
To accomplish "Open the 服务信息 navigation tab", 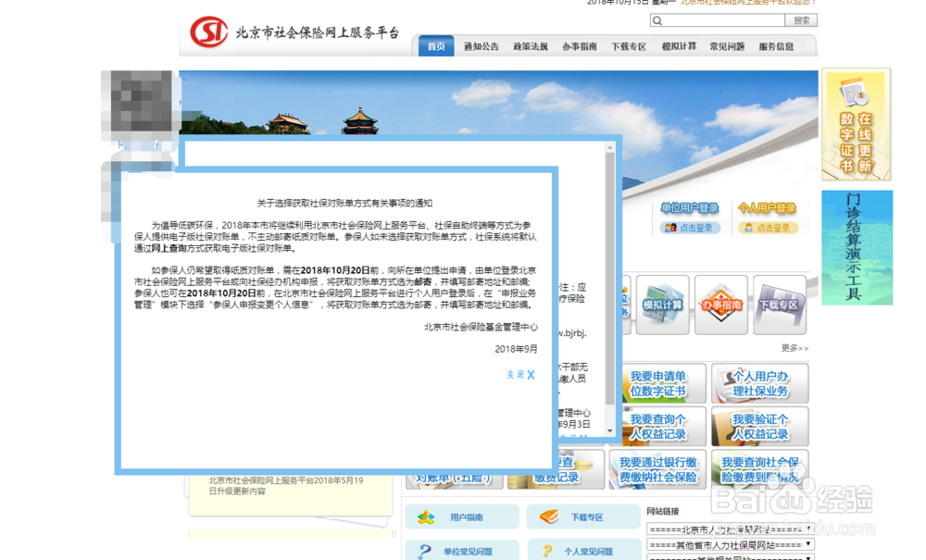I will (776, 46).
